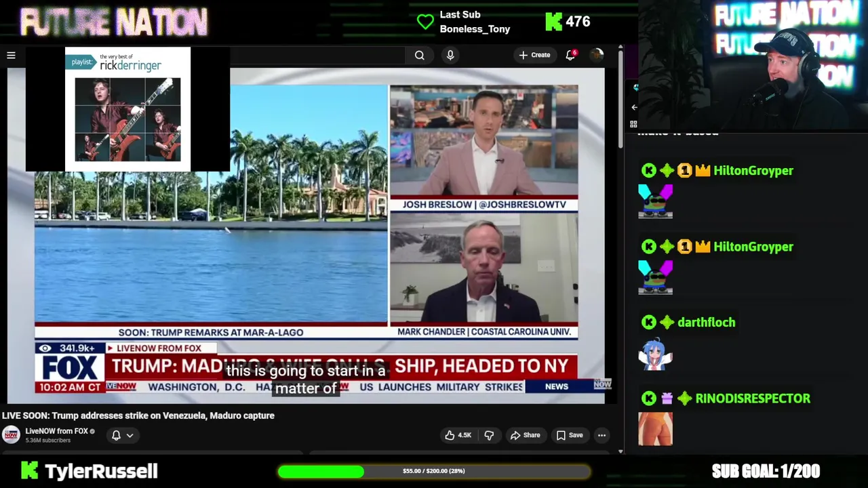Click the 10:02 AM CT clock in broadcast
The width and height of the screenshot is (868, 488).
[70, 387]
